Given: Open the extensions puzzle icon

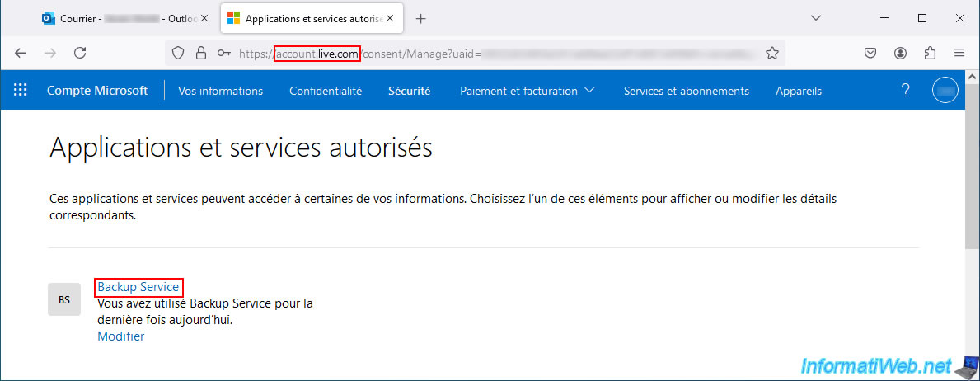Looking at the screenshot, I should [930, 53].
